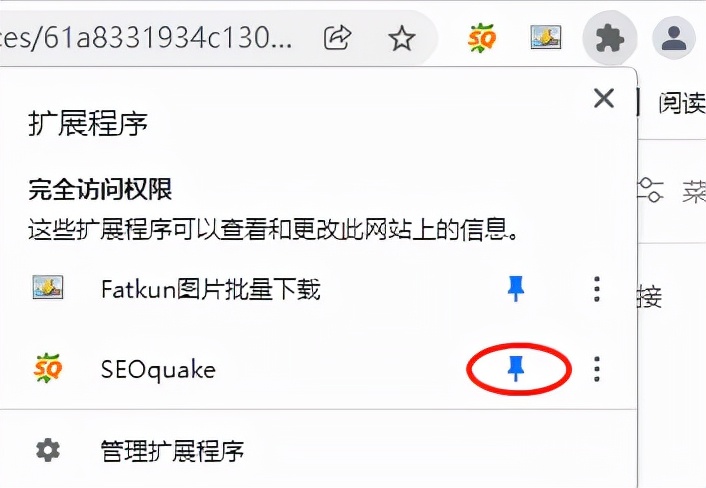The height and width of the screenshot is (488, 706).
Task: Click the partially visible 接 text behind popup
Action: click(650, 296)
